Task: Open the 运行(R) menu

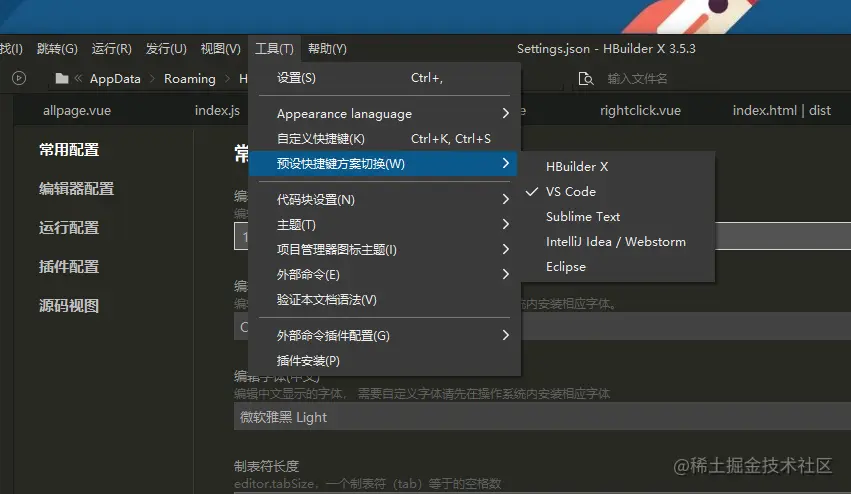Action: (x=111, y=49)
